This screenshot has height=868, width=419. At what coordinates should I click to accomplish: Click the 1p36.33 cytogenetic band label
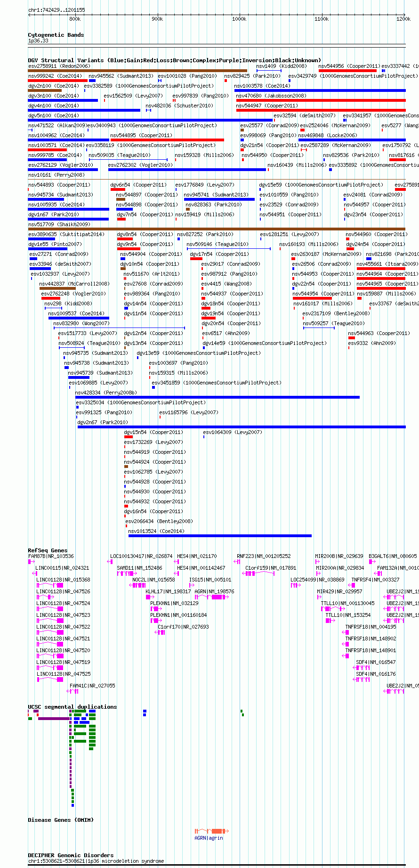pyautogui.click(x=38, y=41)
